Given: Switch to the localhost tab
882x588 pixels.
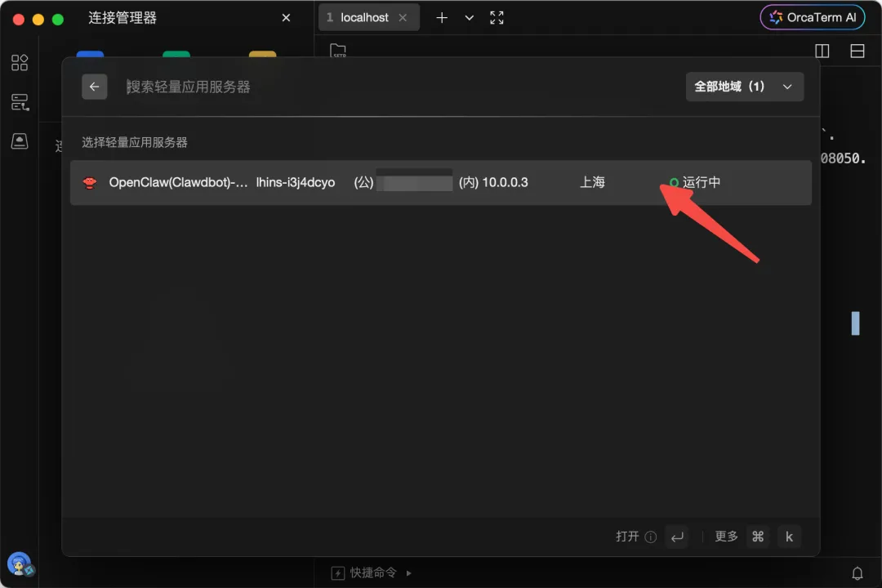Looking at the screenshot, I should pyautogui.click(x=364, y=17).
